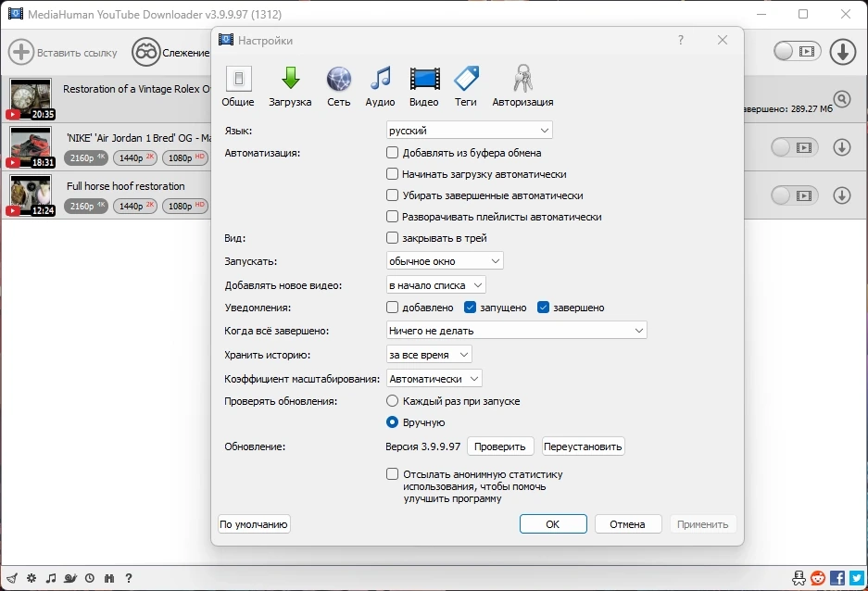Select 2160p 4K for horse hoof video

(86, 206)
